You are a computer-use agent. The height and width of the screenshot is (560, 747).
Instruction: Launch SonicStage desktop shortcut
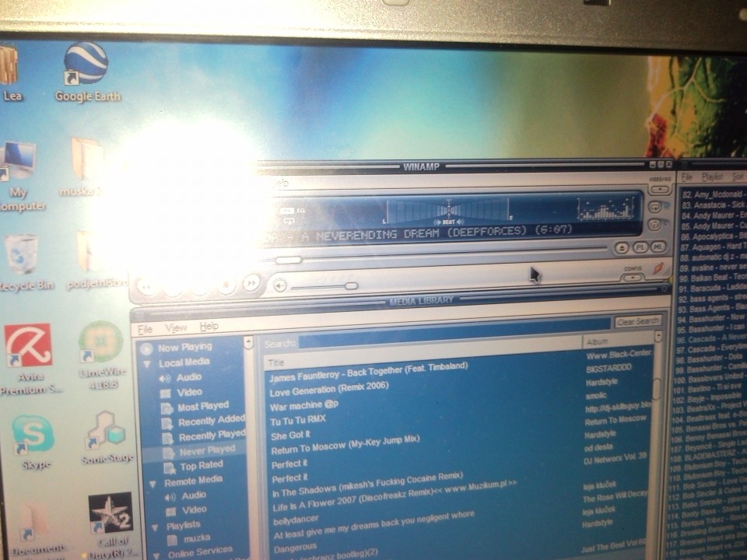[x=107, y=438]
